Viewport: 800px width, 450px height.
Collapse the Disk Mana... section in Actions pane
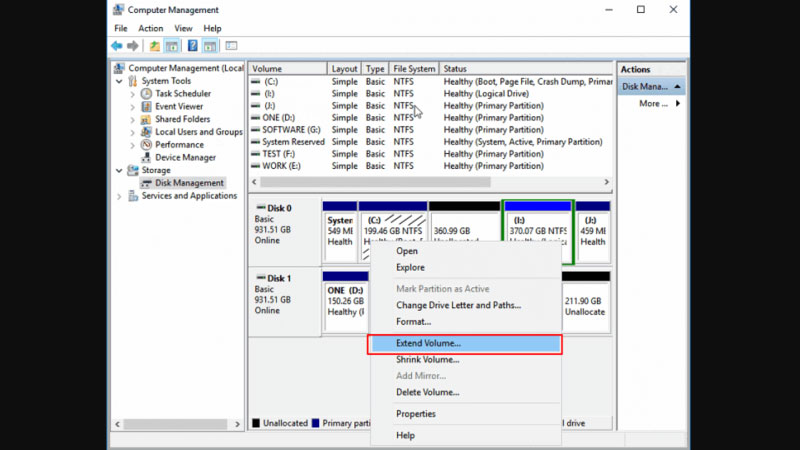[x=677, y=87]
